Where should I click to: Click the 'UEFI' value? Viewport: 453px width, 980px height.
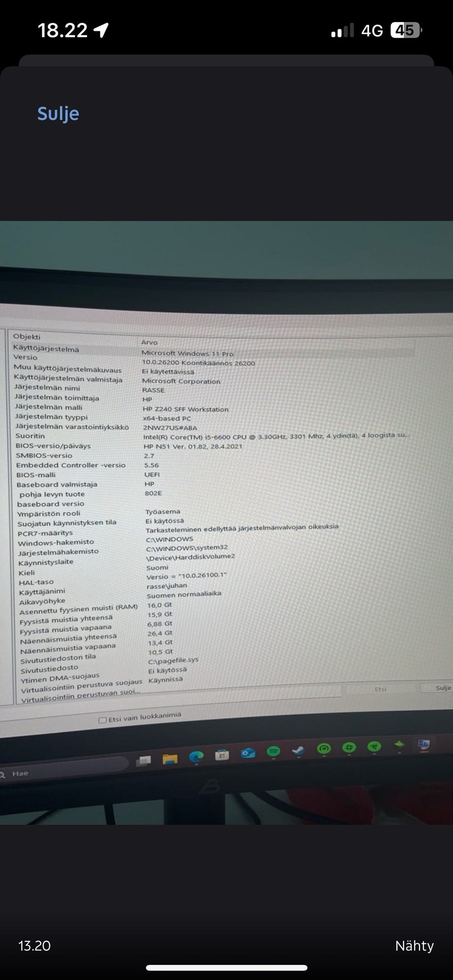pos(152,474)
